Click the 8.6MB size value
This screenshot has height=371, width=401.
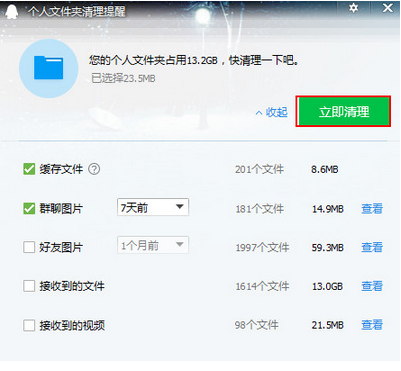(x=325, y=170)
